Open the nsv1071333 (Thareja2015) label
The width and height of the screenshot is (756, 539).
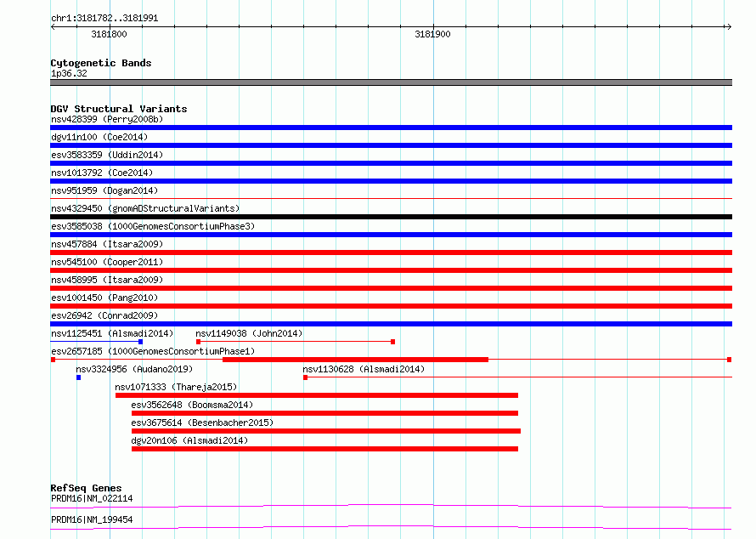pyautogui.click(x=176, y=387)
